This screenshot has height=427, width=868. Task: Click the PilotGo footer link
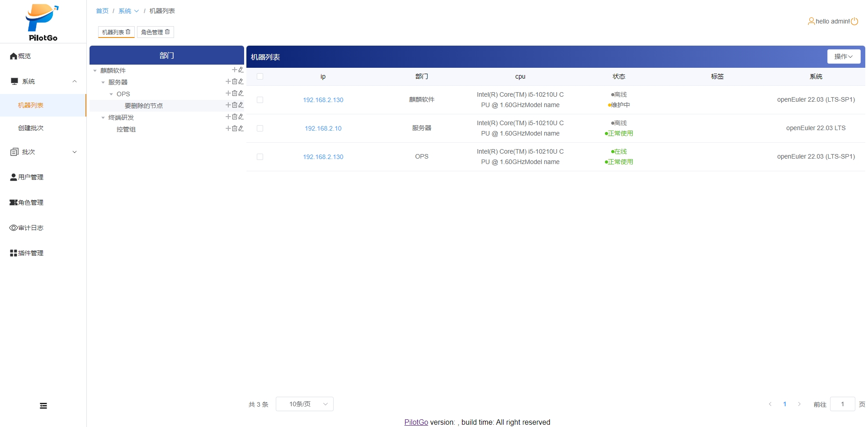[x=416, y=422]
